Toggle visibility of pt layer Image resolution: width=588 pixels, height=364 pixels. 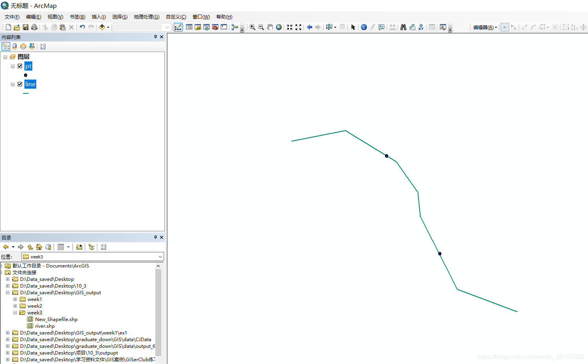coord(20,66)
